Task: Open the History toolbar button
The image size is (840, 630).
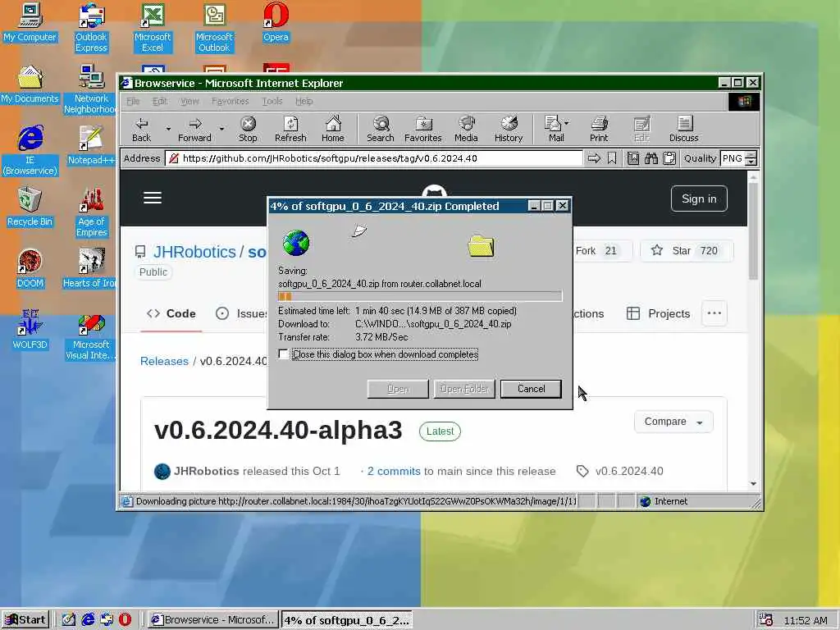Action: tap(509, 130)
